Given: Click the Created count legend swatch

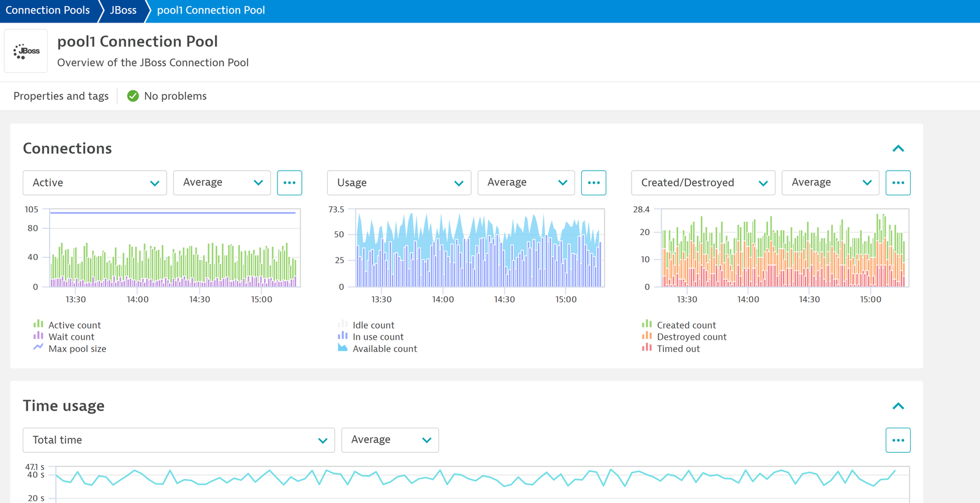Looking at the screenshot, I should click(647, 324).
